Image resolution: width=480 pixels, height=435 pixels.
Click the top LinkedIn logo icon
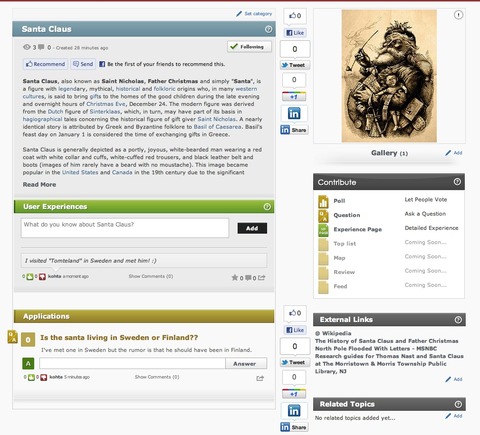pyautogui.click(x=294, y=114)
